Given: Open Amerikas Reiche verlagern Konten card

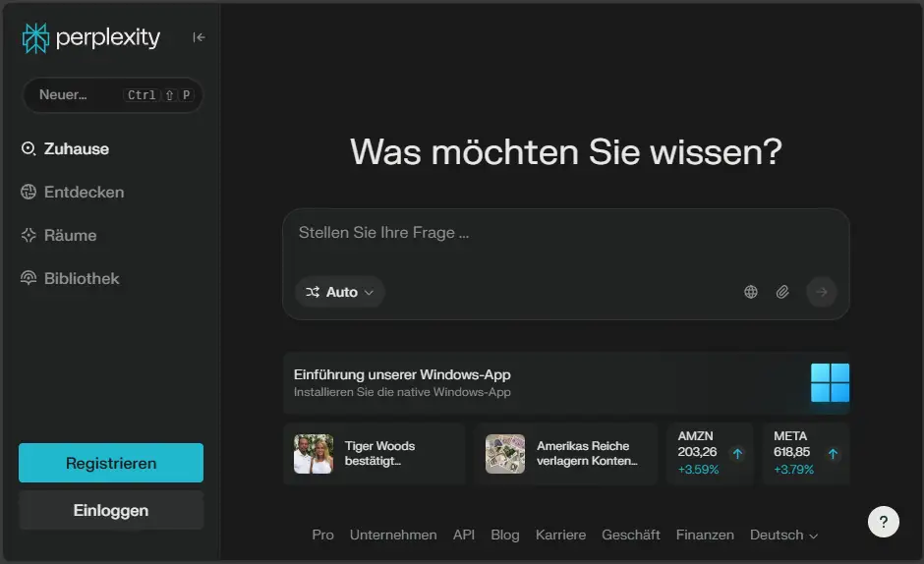Looking at the screenshot, I should coord(567,454).
